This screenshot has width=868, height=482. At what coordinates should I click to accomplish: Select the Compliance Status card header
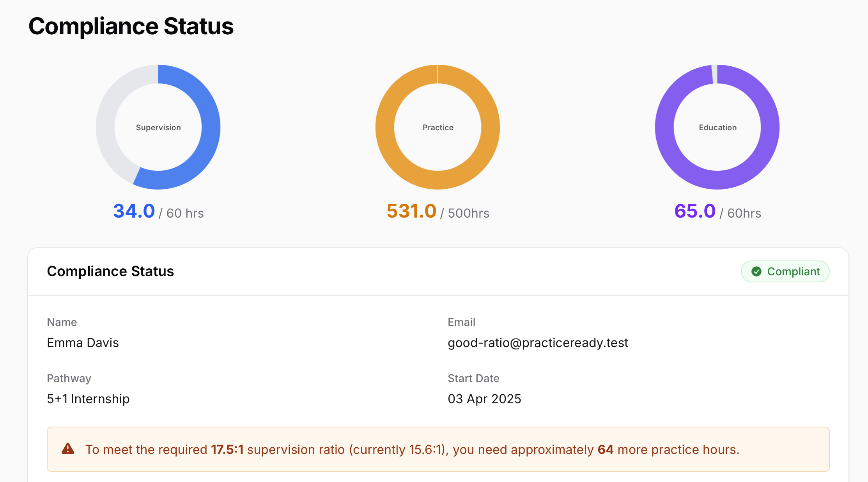tap(110, 271)
